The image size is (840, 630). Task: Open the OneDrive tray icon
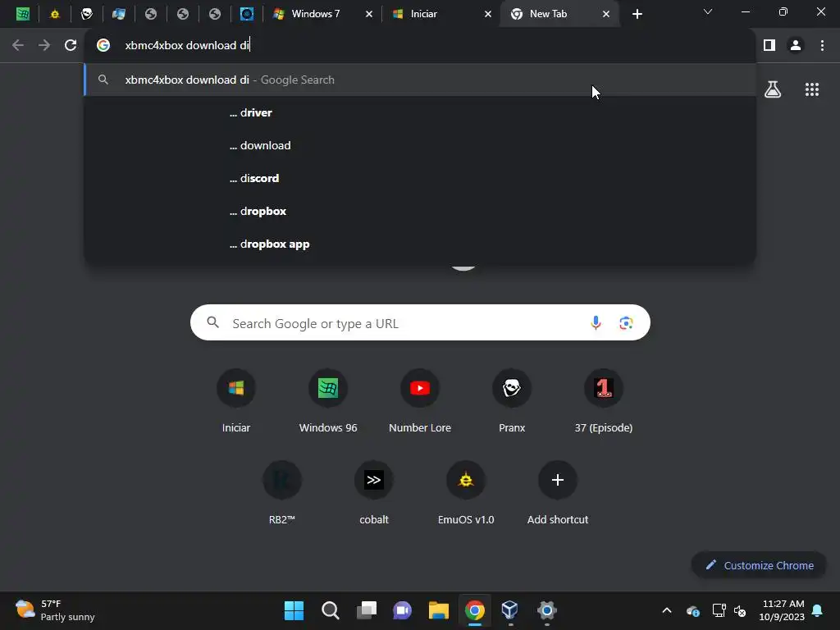pos(692,610)
